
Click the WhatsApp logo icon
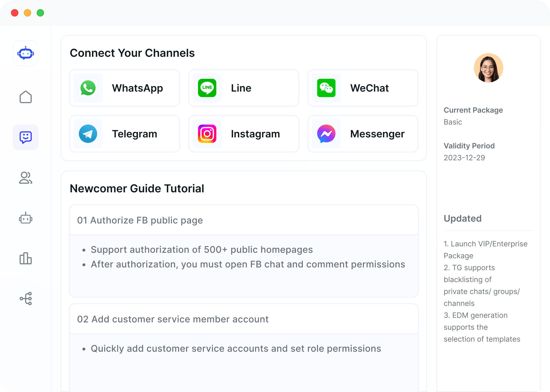88,88
